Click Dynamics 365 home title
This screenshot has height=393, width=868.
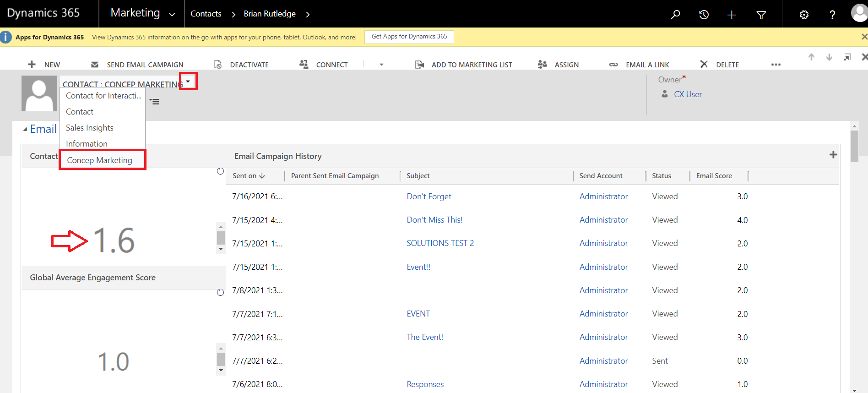[43, 13]
